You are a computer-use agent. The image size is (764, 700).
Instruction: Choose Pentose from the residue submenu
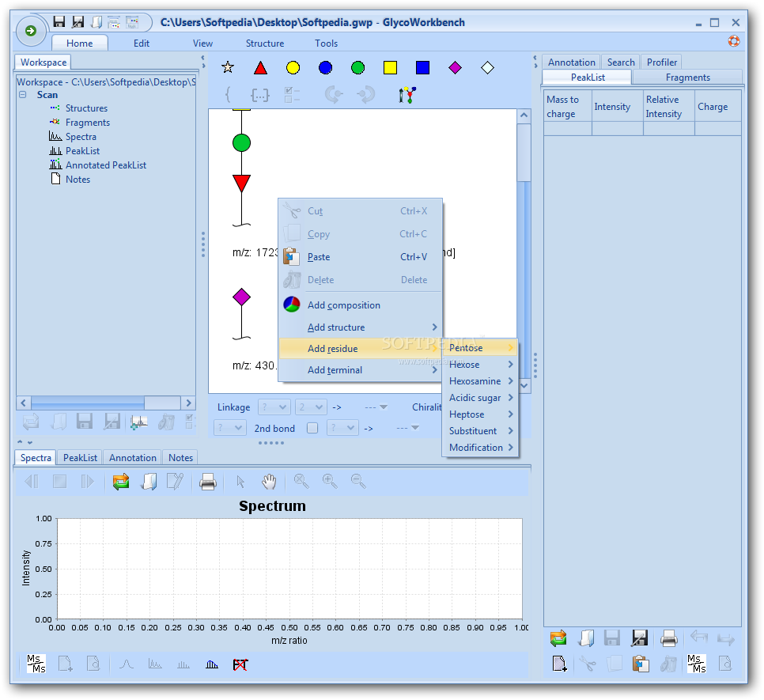pyautogui.click(x=480, y=348)
